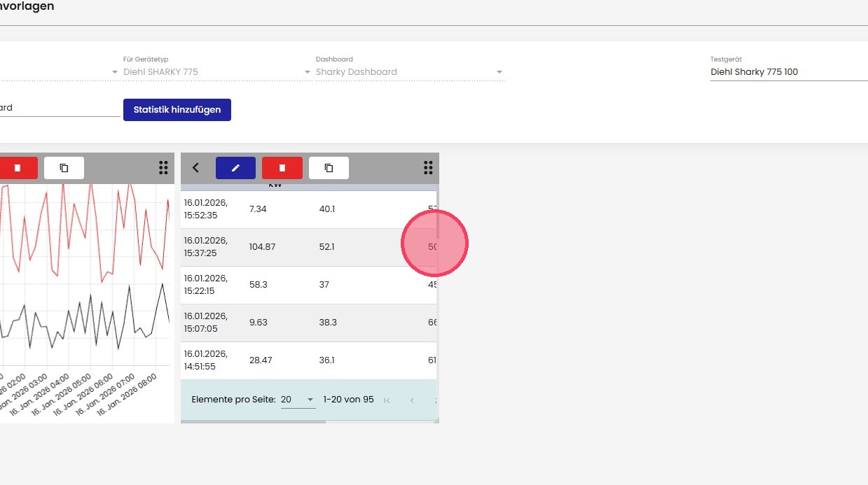Go to first page of table results
Viewport: 868px width, 485px height.
click(387, 400)
